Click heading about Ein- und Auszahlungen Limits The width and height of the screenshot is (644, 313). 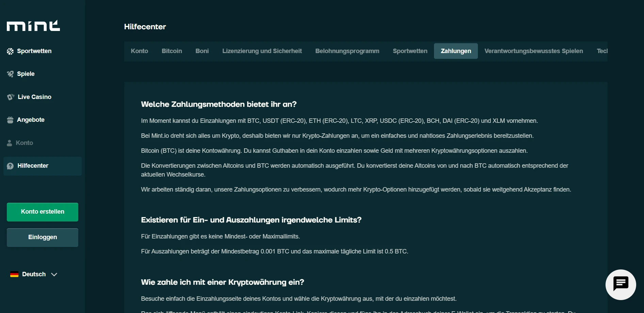click(x=251, y=220)
